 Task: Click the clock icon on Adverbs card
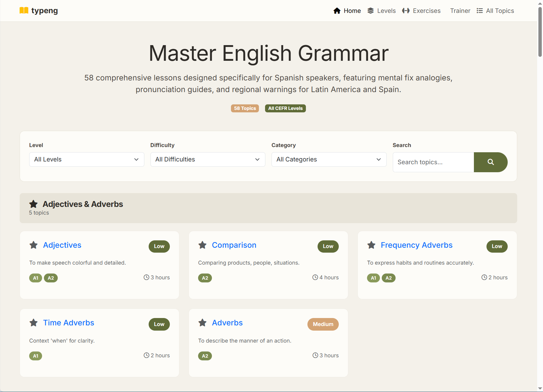point(315,355)
